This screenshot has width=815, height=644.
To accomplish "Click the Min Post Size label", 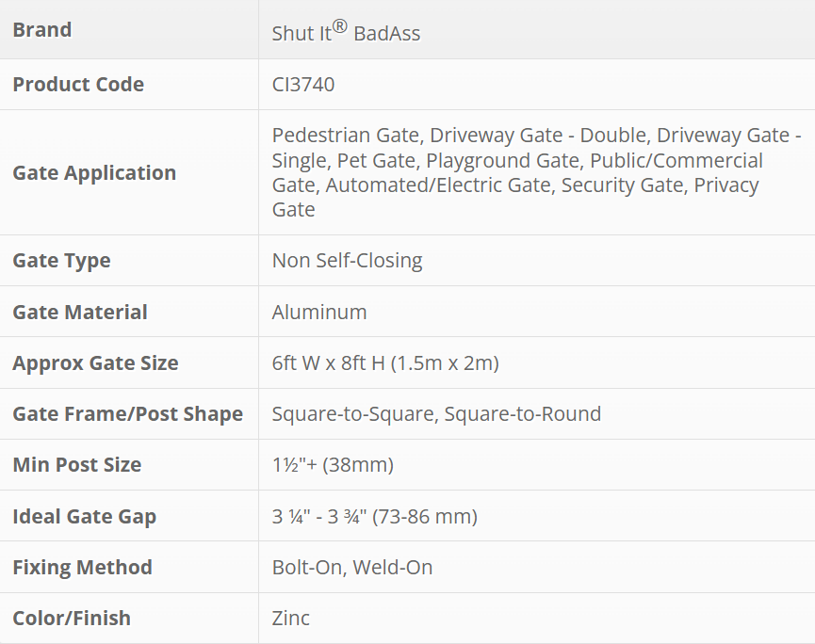I will coord(76,465).
